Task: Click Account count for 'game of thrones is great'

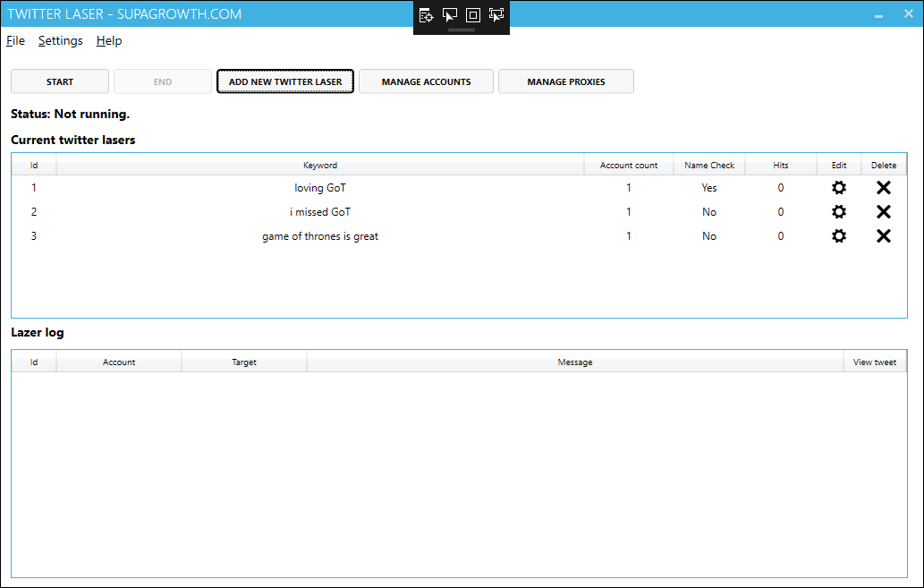Action: (629, 236)
